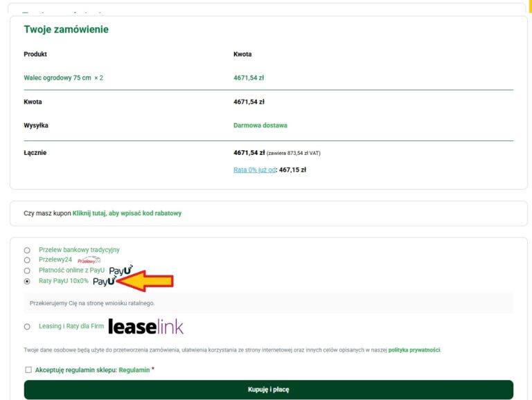Click the yellow arrow pointing at PayU

click(147, 281)
